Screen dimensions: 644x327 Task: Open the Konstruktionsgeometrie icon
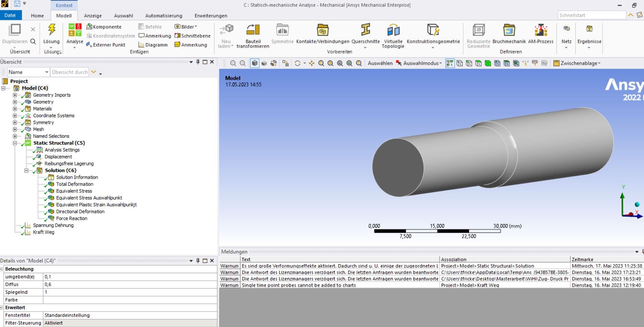pyautogui.click(x=433, y=30)
